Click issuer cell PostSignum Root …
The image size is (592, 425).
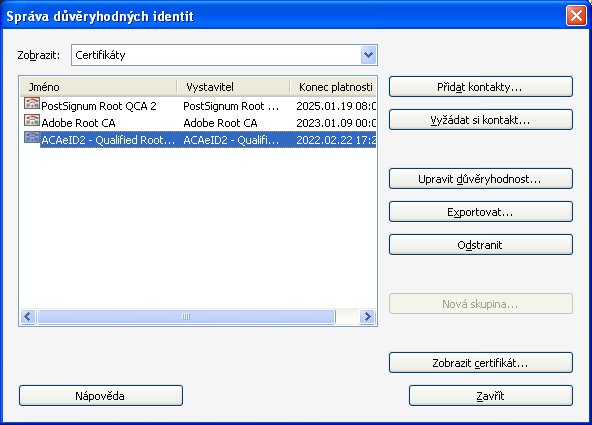[231, 106]
